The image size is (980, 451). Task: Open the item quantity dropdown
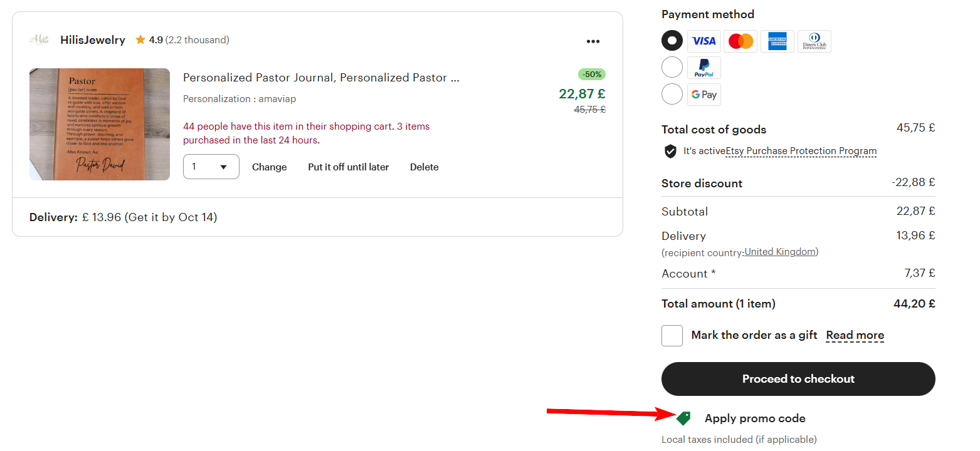[x=211, y=167]
